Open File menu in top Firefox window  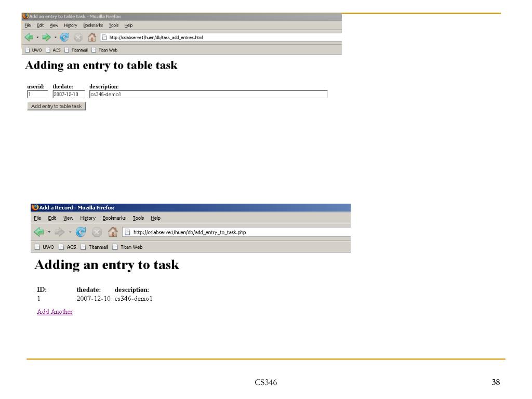pos(28,25)
